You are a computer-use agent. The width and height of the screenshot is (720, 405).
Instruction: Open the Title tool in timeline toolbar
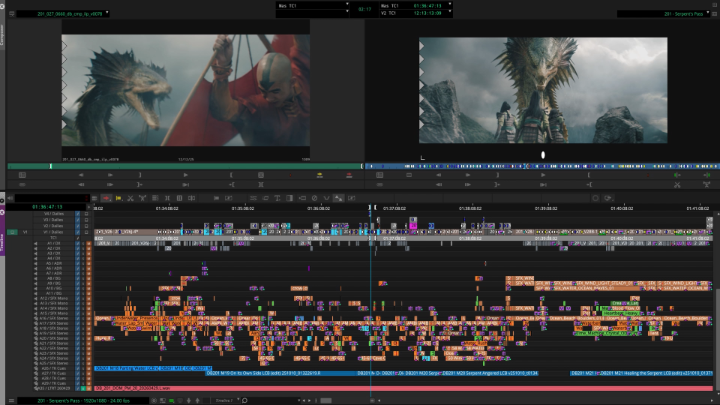[277, 198]
